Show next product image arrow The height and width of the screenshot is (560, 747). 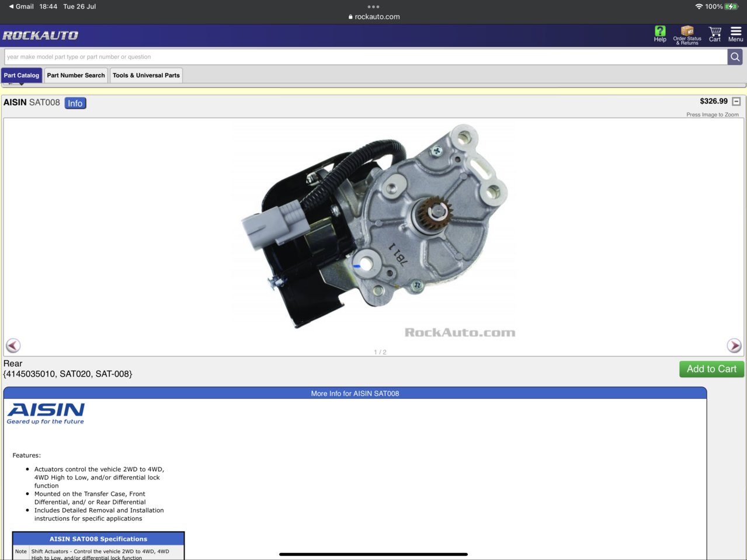tap(734, 346)
